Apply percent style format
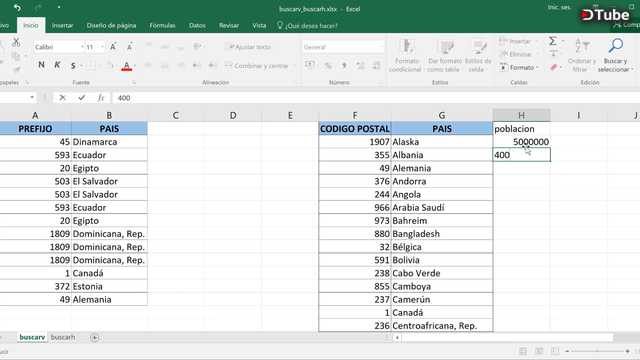The height and width of the screenshot is (360, 640). pos(328,65)
